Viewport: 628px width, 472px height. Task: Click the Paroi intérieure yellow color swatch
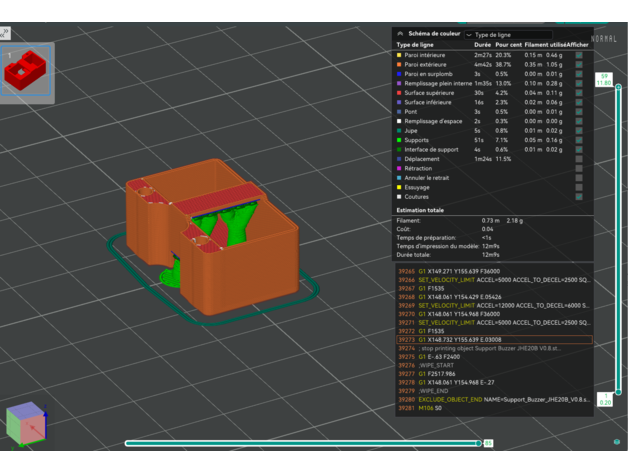tap(401, 55)
